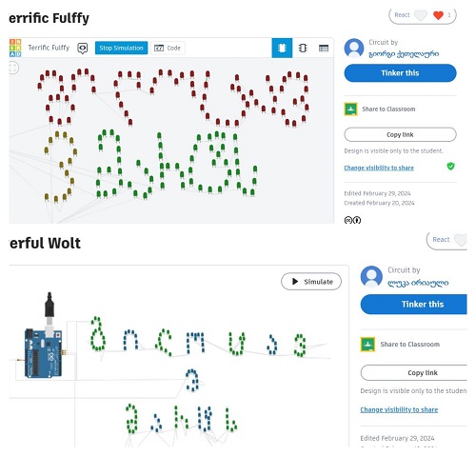The image size is (476, 456).
Task: Open the first circuit author's profile name
Action: coord(404,54)
